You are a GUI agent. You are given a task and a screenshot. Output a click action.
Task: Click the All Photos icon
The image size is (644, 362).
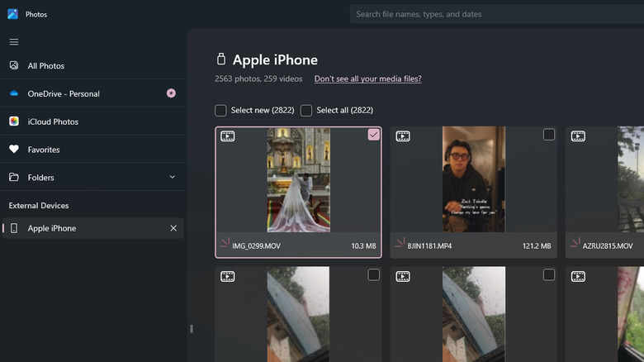(x=14, y=65)
